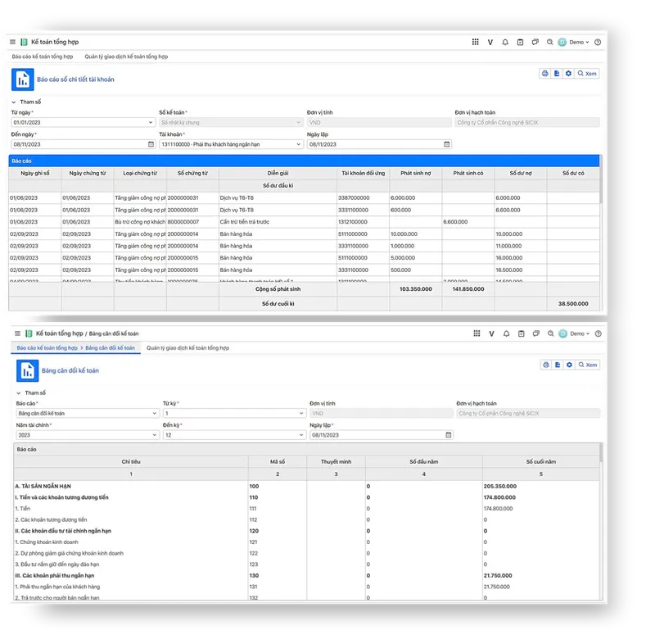Click the Xem button on account detail report
Screen dimensions: 655x644
tap(587, 74)
